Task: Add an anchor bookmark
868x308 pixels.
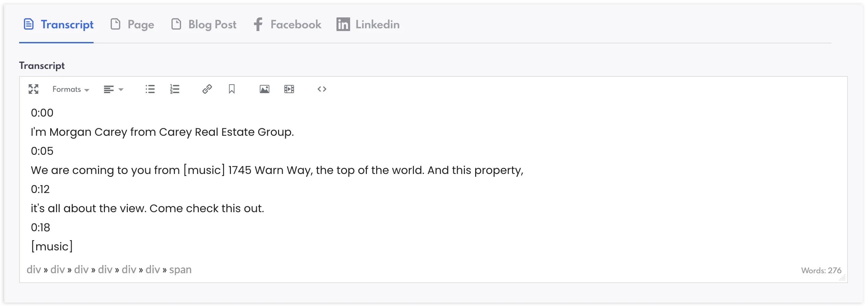Action: pos(232,89)
